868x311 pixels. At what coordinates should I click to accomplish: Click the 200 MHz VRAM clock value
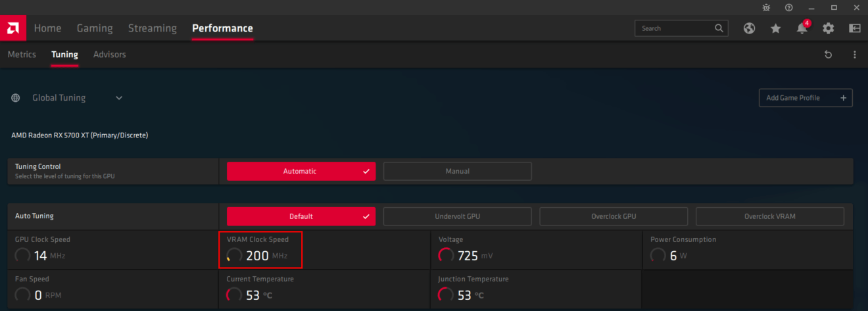coord(266,256)
